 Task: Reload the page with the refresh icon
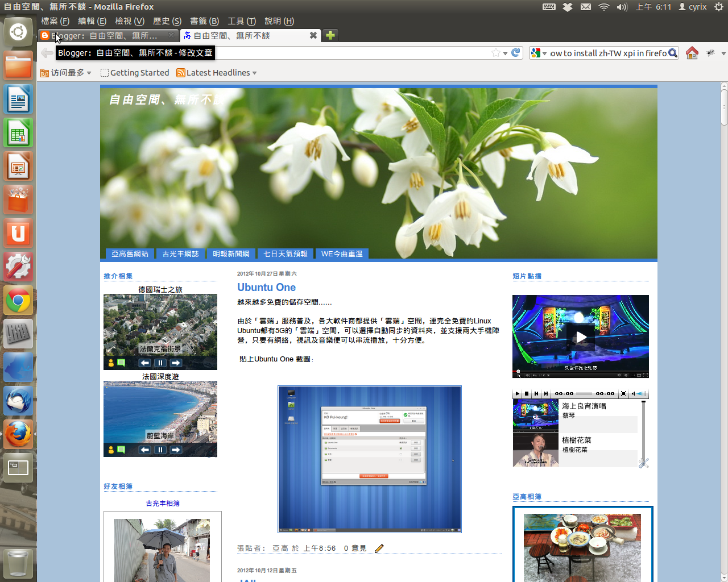pos(516,53)
